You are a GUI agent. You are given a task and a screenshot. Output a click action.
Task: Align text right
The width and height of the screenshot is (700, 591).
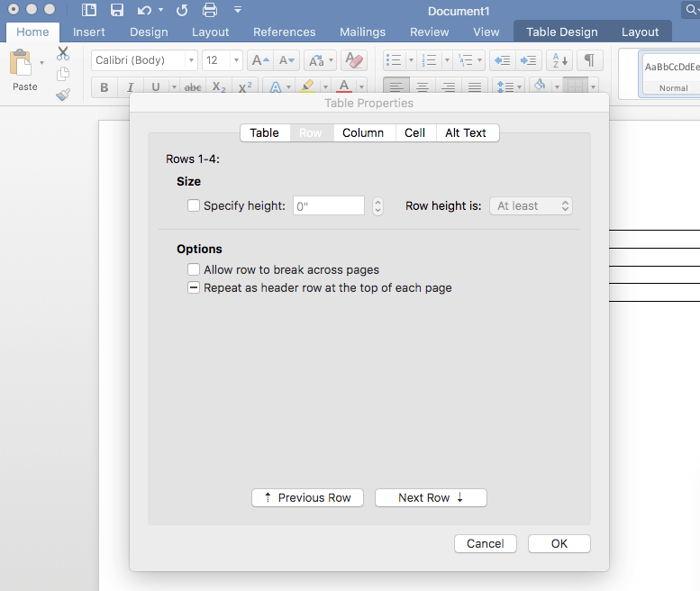(449, 87)
